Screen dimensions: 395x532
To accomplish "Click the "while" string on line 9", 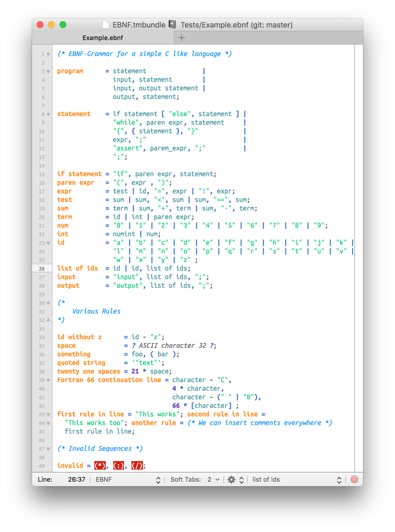I will point(126,122).
